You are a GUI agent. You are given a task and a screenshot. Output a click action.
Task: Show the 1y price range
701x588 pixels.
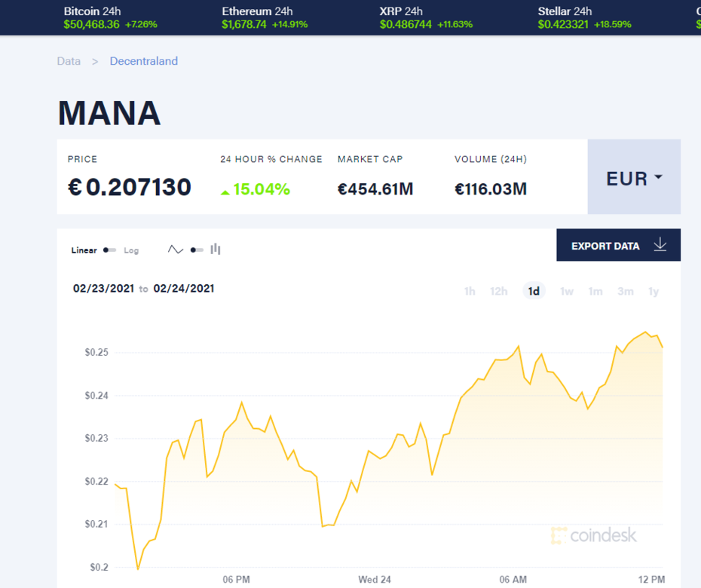click(654, 291)
